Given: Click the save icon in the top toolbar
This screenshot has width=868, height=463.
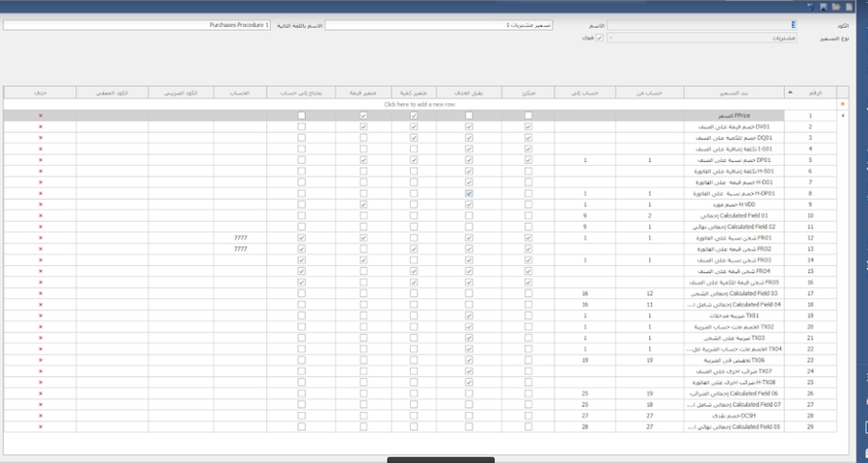Looking at the screenshot, I should click(x=823, y=6).
